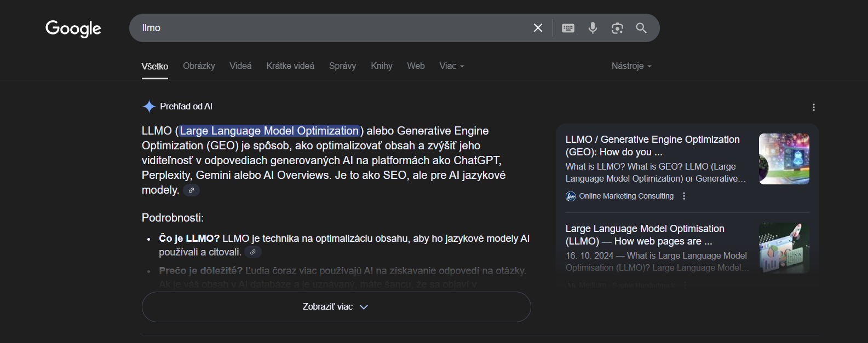The height and width of the screenshot is (343, 868).
Task: Switch to the Krátke videá tab
Action: [290, 66]
